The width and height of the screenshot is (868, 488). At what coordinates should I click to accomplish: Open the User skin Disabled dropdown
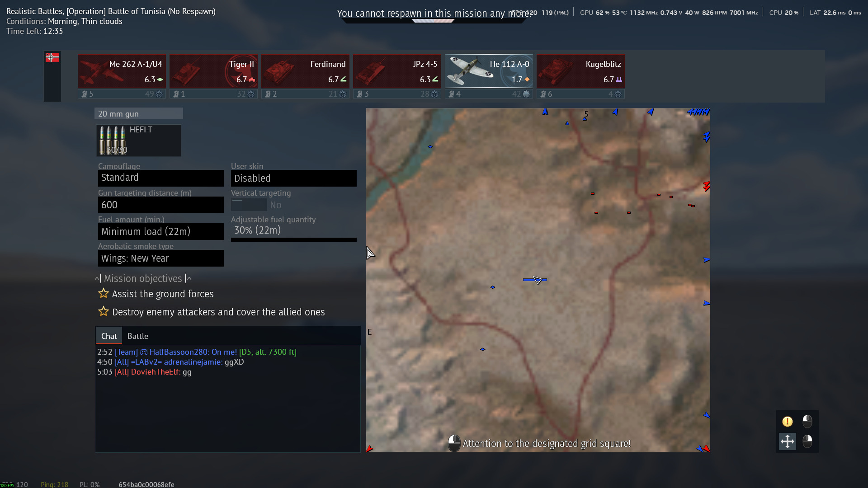click(293, 178)
